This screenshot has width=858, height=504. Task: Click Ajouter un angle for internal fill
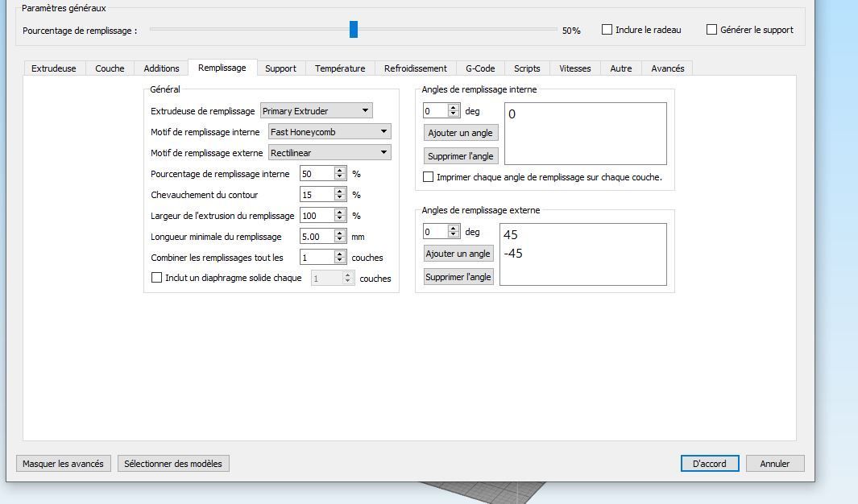(x=460, y=133)
